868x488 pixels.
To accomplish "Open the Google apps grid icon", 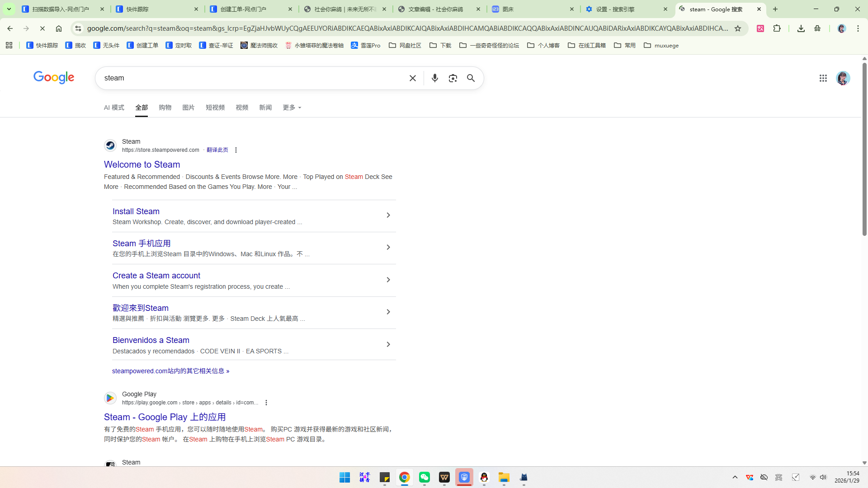I will point(823,78).
